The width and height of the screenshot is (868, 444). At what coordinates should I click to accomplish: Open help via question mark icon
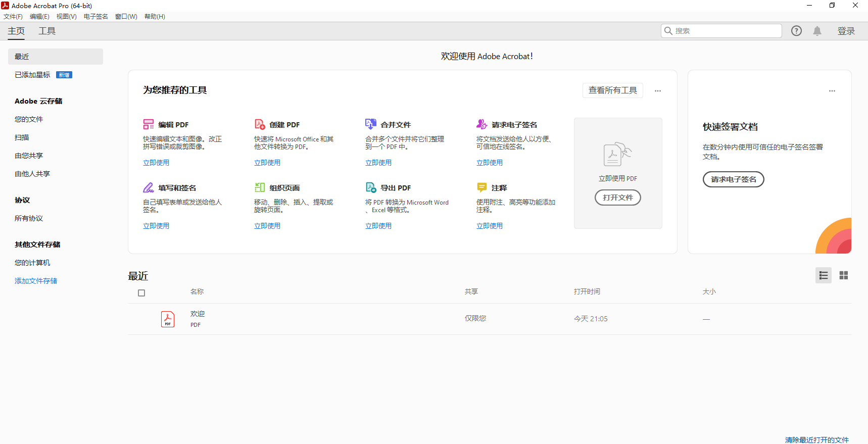[796, 31]
